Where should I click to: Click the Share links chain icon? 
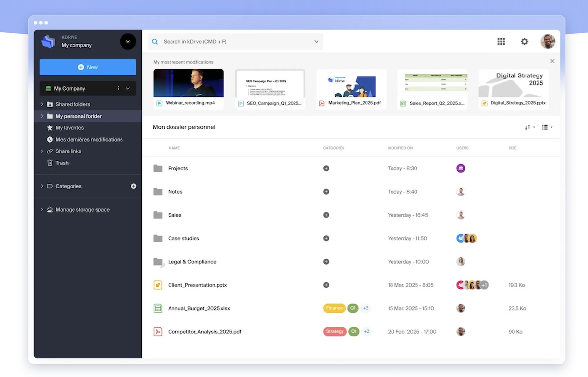[49, 151]
